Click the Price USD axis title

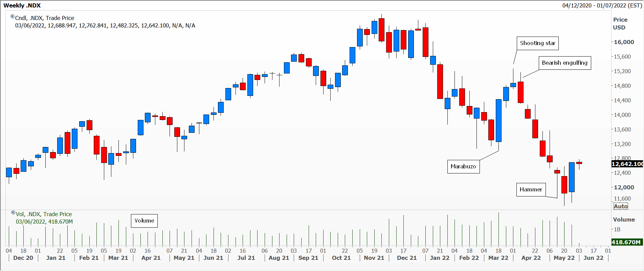tap(620, 24)
